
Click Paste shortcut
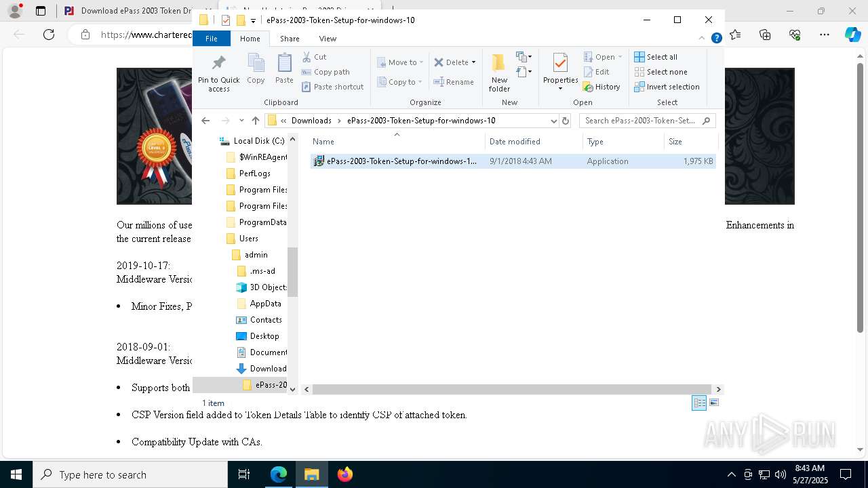tap(332, 87)
